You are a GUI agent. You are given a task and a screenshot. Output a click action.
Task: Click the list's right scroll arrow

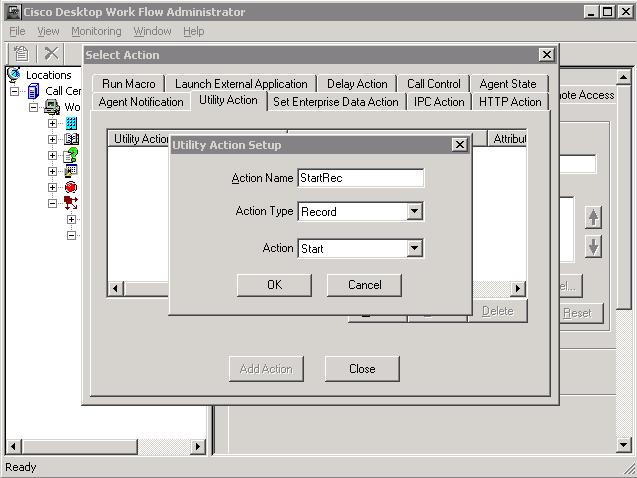click(518, 288)
